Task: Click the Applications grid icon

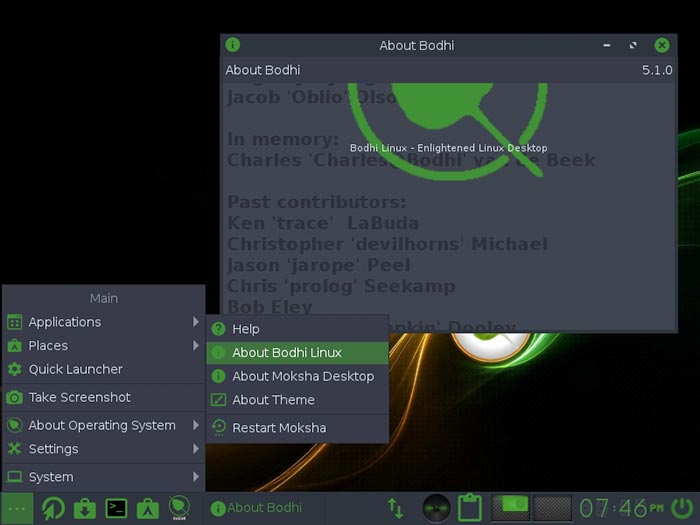Action: pos(15,322)
